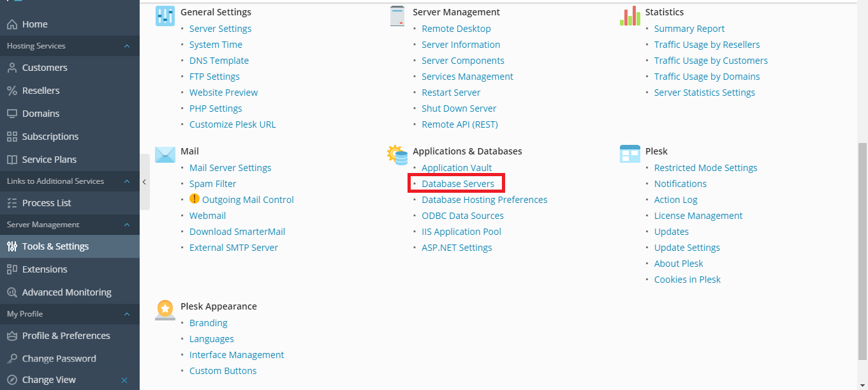Open Advanced Monitoring in the sidebar
Screen dimensions: 868x390
pos(70,292)
